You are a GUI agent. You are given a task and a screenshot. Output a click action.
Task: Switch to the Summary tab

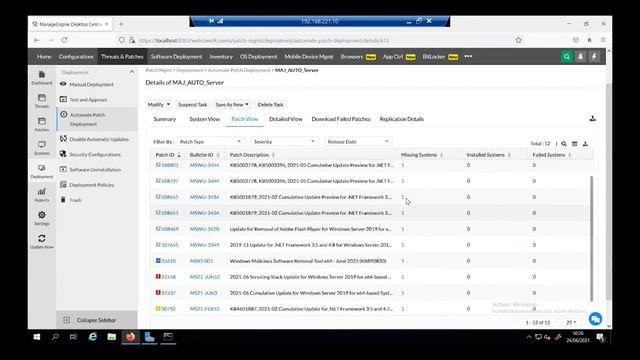tap(164, 119)
